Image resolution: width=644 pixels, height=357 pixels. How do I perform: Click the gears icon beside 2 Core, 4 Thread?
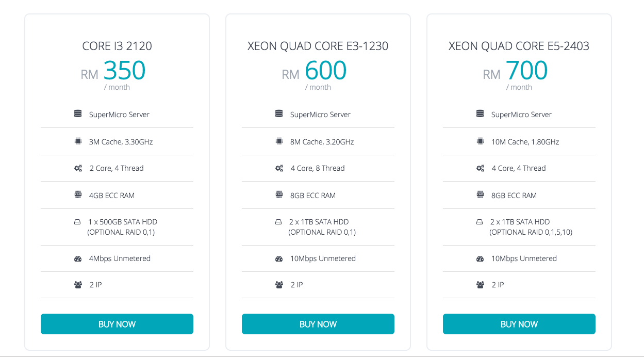coord(78,168)
